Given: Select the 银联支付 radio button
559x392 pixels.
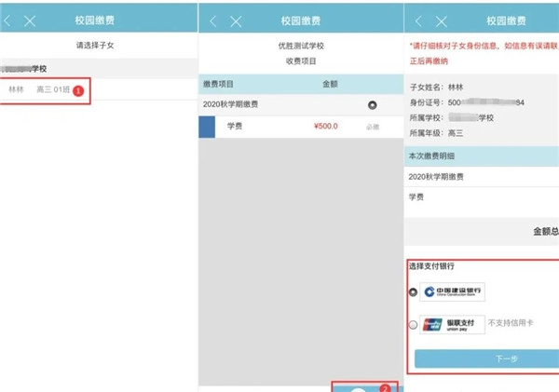Looking at the screenshot, I should coord(413,325).
